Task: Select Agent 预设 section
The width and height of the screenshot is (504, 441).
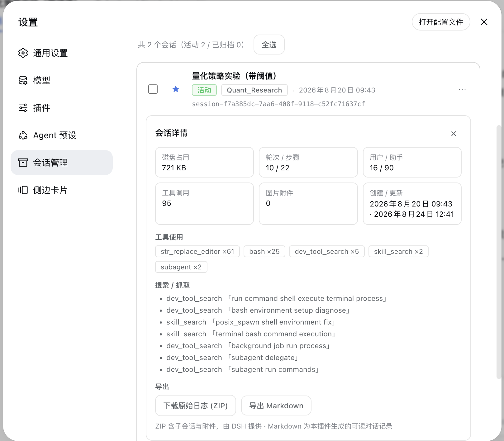Action: click(x=62, y=135)
